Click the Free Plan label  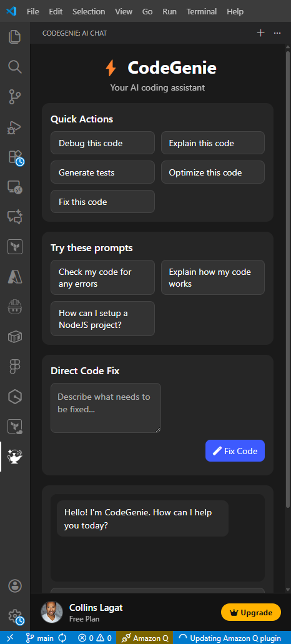pyautogui.click(x=84, y=619)
